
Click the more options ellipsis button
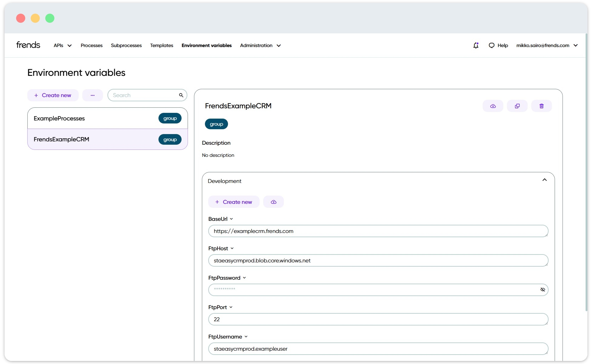click(x=93, y=95)
